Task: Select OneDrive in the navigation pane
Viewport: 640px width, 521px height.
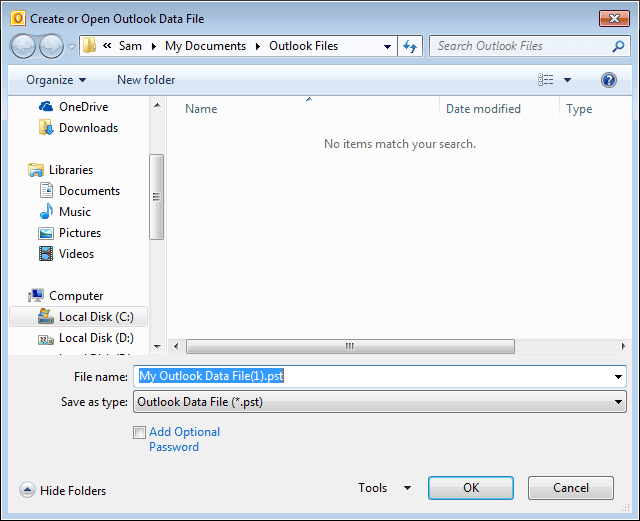Action: pos(84,107)
